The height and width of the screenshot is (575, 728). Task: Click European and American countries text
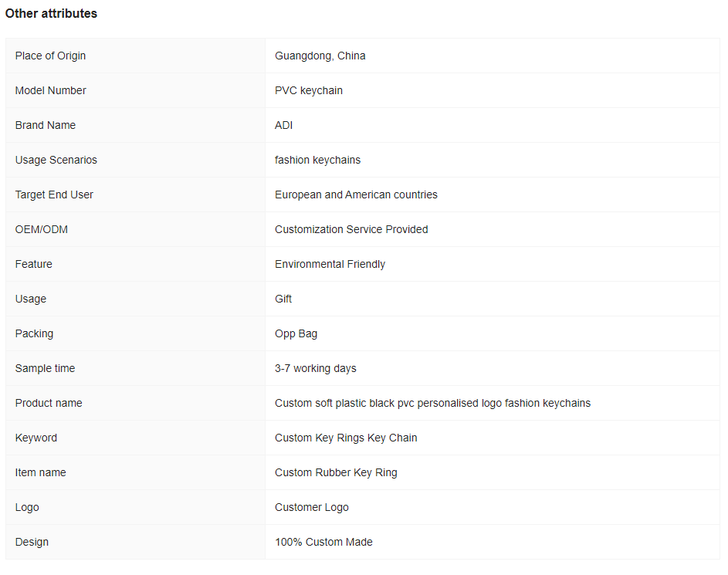(x=356, y=195)
